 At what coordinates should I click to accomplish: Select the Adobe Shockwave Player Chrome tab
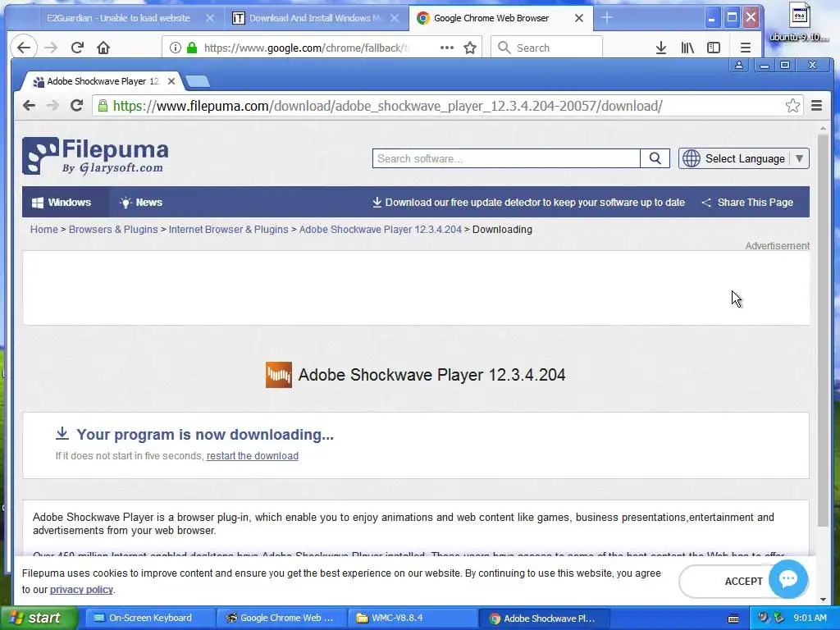tap(102, 81)
